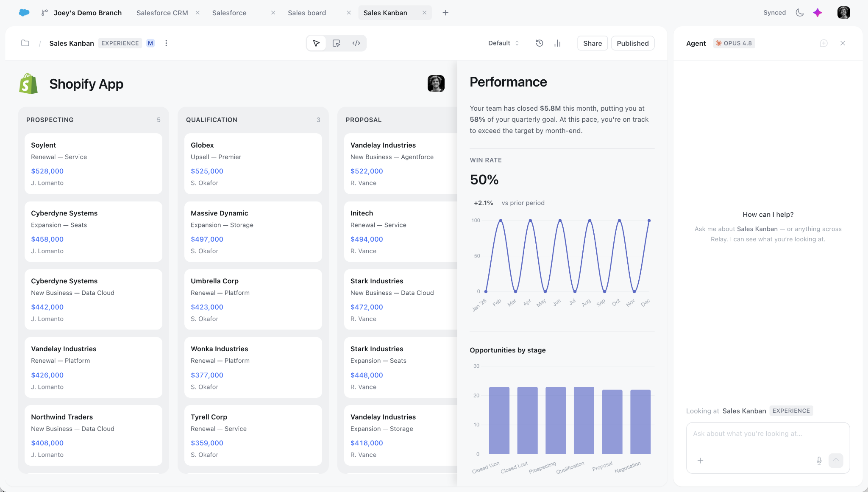Focus the agent message input field
Viewport: 868px width, 492px height.
point(768,434)
